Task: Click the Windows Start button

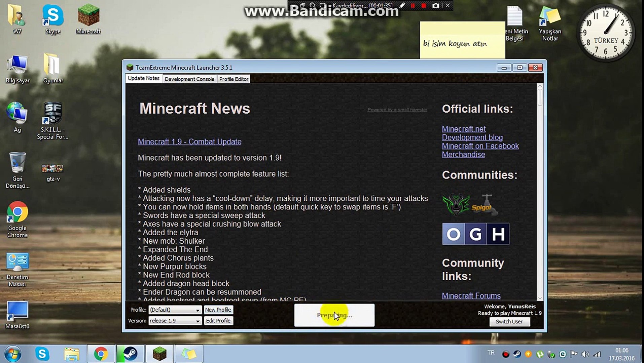Action: coord(13,354)
